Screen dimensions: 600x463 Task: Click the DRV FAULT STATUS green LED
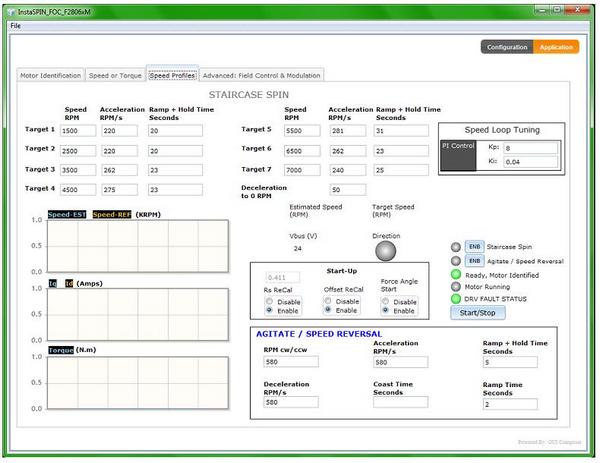pyautogui.click(x=456, y=299)
